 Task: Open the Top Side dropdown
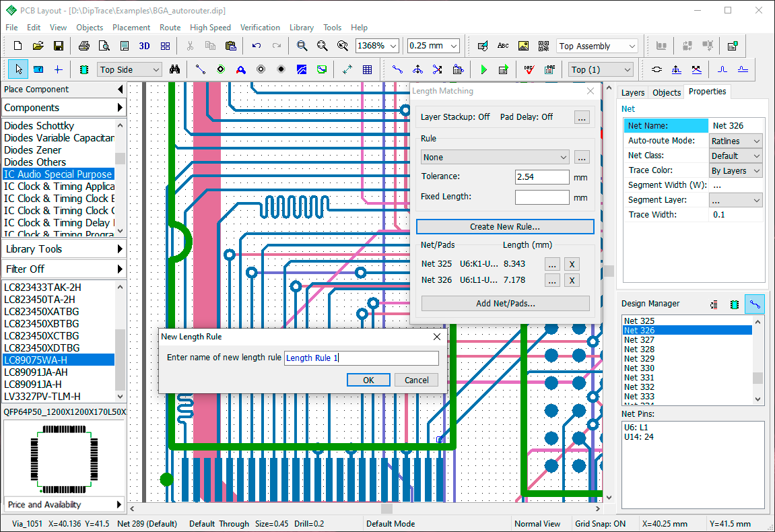[x=156, y=70]
